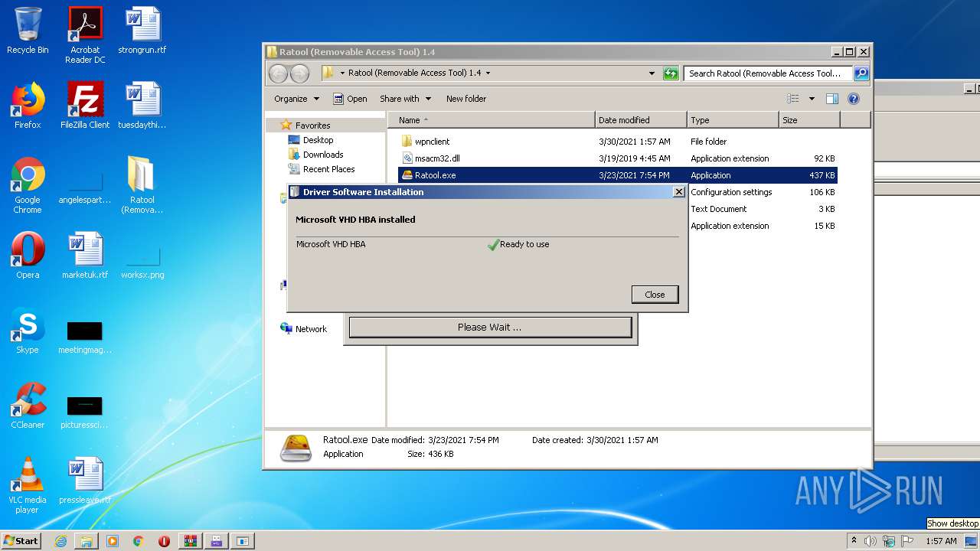Open the Organize dropdown menu
The height and width of the screenshot is (551, 980).
tap(296, 99)
